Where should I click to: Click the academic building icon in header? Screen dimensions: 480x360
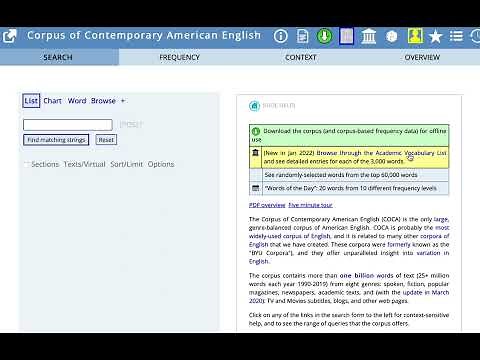pos(369,36)
